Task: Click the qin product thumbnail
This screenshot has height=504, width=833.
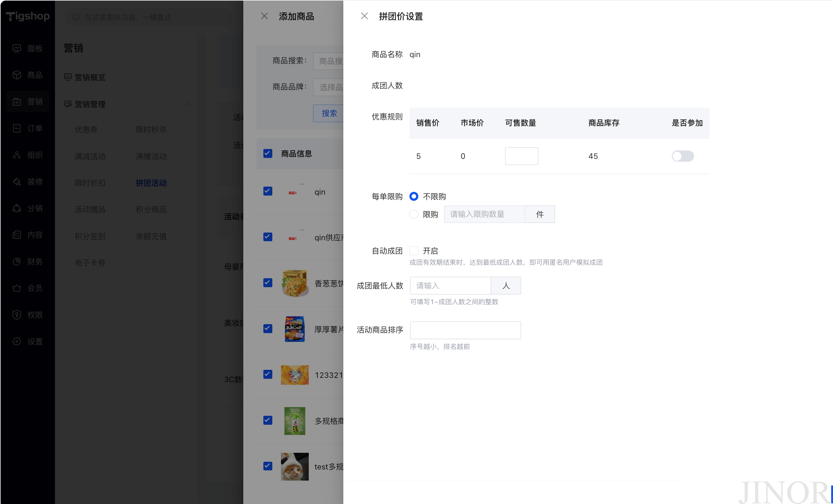Action: (295, 192)
